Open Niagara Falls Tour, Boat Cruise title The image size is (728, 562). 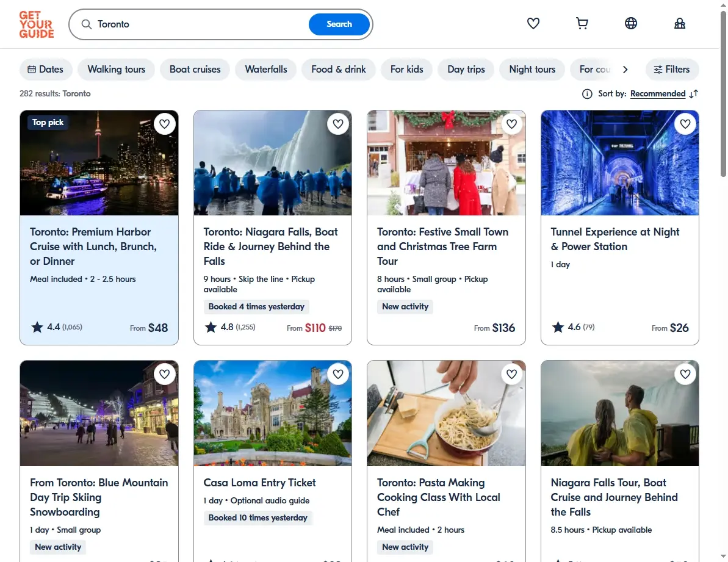click(x=614, y=497)
